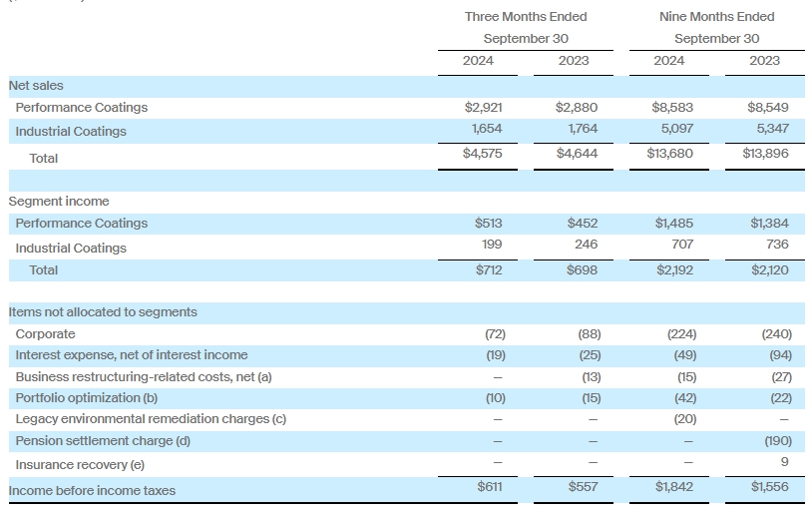This screenshot has width=812, height=516.
Task: Select interest expense value (94)
Action: [780, 355]
